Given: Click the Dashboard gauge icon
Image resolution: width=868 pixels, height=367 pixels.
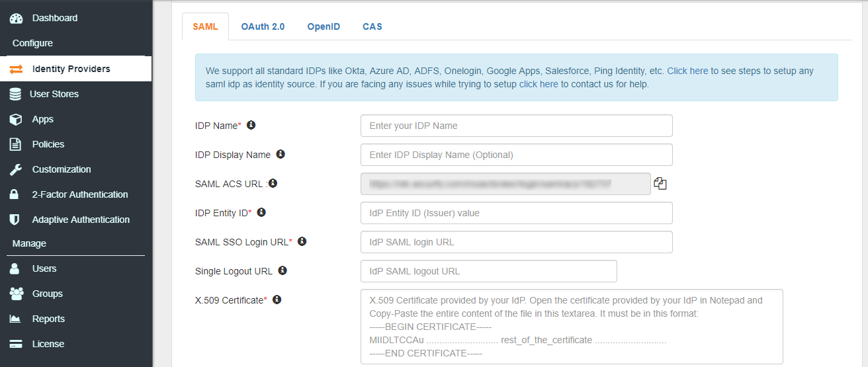Looking at the screenshot, I should [16, 19].
